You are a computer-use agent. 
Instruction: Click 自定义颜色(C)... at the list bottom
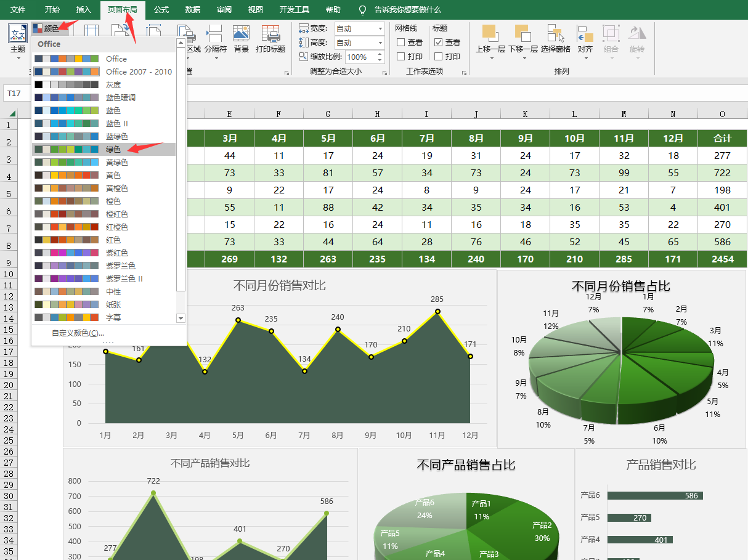pyautogui.click(x=78, y=333)
